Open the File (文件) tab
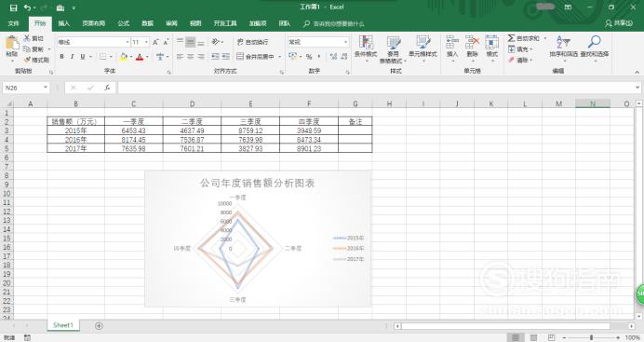 14,23
